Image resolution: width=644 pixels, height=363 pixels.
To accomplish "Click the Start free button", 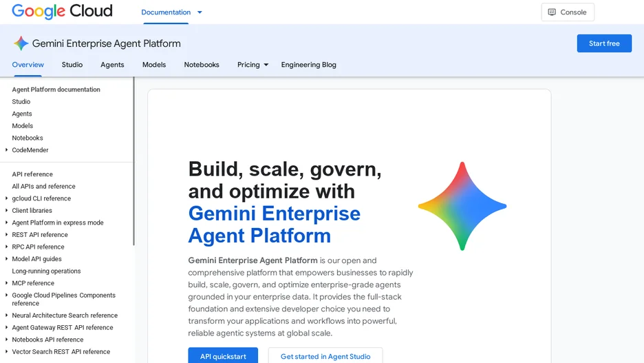I will 604,43.
